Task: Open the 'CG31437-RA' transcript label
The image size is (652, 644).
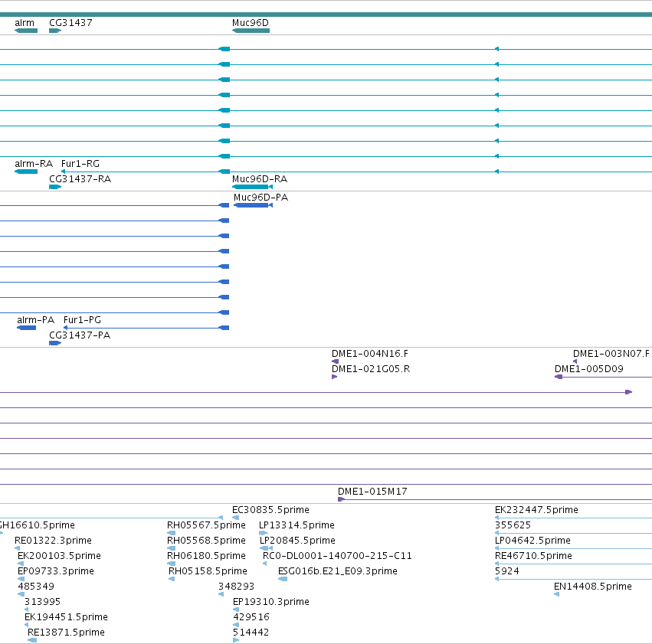Action: click(x=80, y=179)
